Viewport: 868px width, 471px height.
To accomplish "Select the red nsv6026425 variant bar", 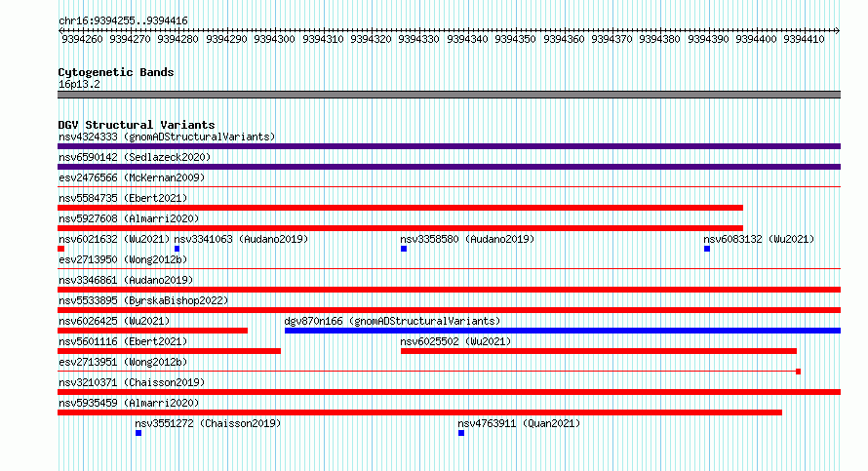I will click(153, 331).
